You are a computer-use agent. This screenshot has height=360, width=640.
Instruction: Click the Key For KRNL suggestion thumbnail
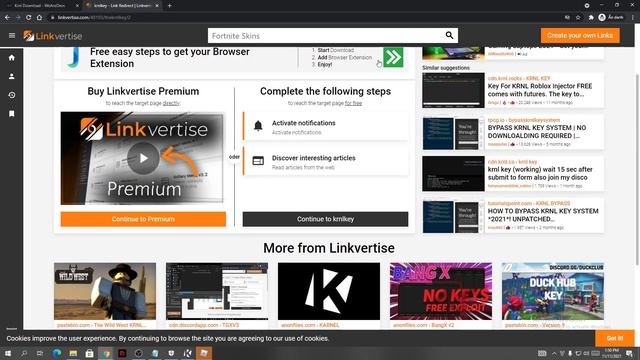453,90
